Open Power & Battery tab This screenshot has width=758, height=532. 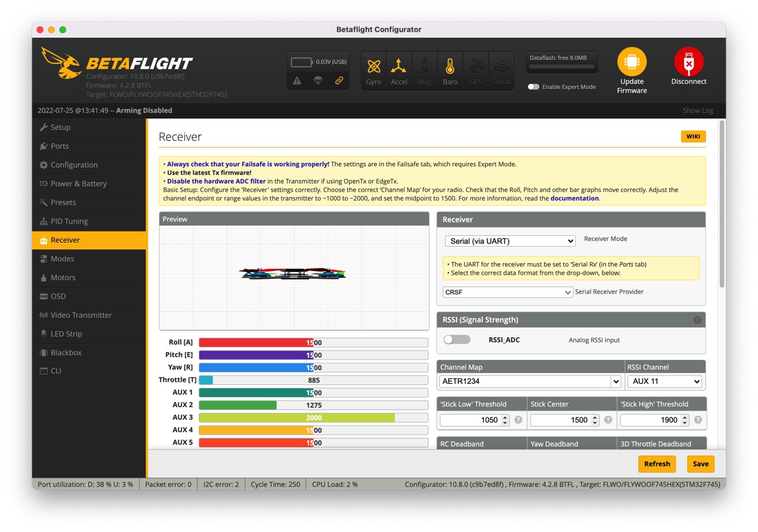tap(89, 184)
